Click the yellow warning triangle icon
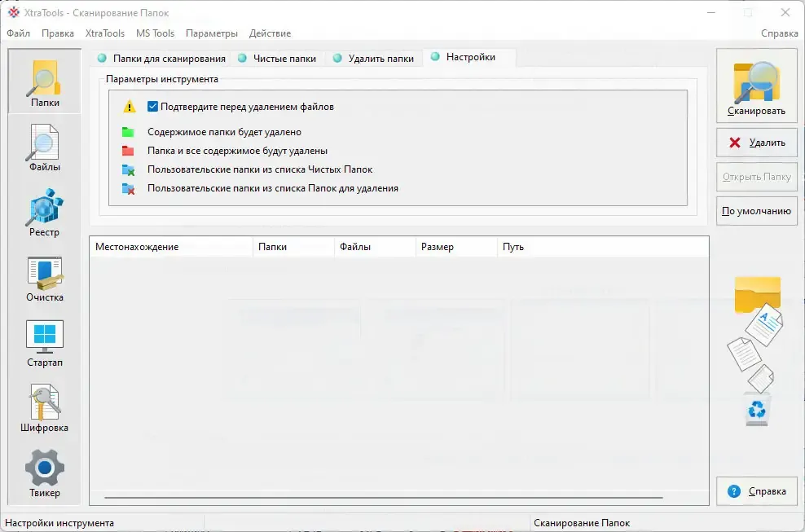The image size is (805, 532). [130, 106]
